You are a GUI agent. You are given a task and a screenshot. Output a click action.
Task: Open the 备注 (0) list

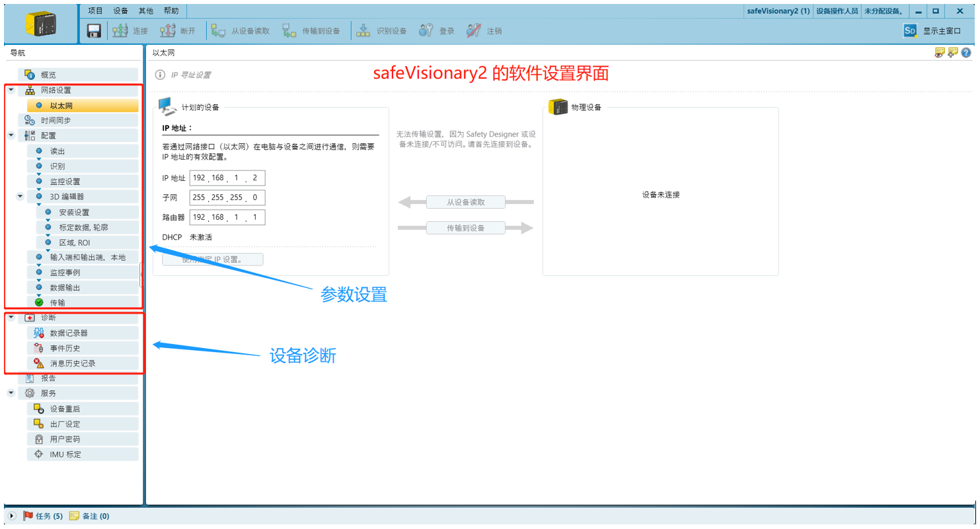(89, 516)
